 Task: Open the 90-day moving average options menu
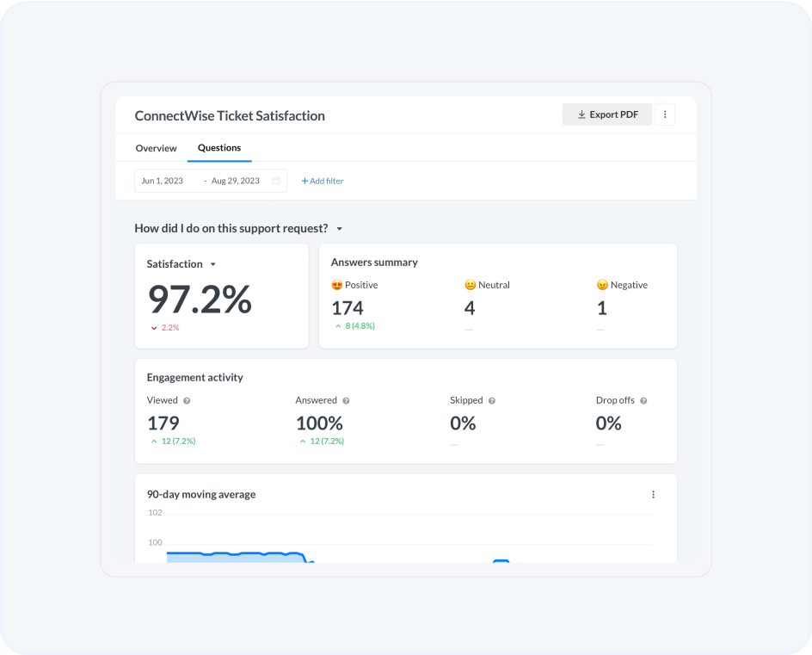click(653, 494)
